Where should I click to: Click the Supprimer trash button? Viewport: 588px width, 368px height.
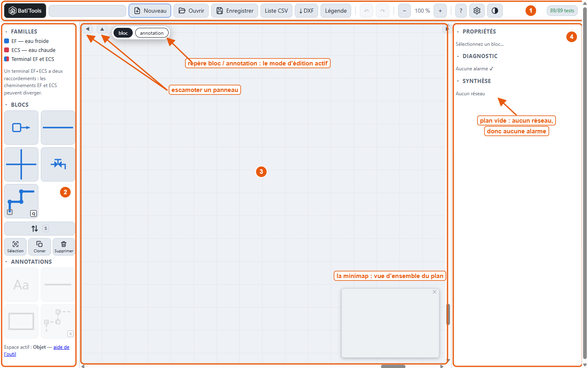pos(64,247)
